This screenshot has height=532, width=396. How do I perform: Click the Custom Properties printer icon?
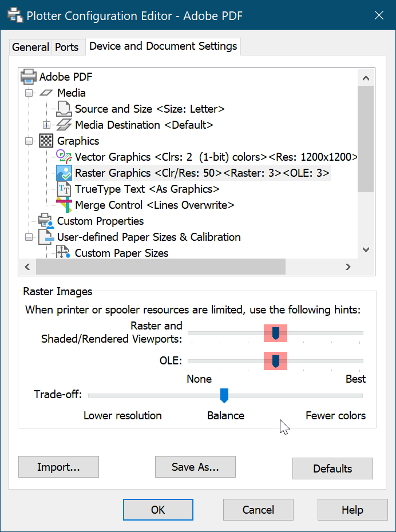pos(46,221)
